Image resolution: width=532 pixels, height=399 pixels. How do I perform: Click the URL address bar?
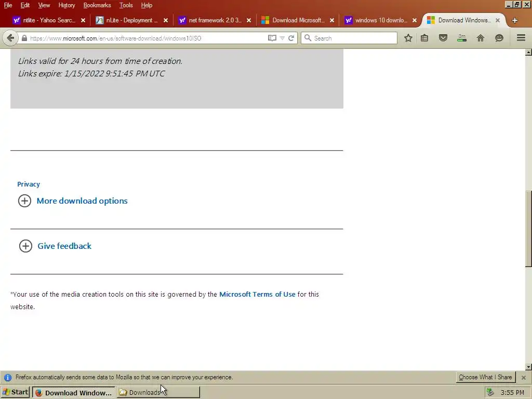tap(148, 38)
